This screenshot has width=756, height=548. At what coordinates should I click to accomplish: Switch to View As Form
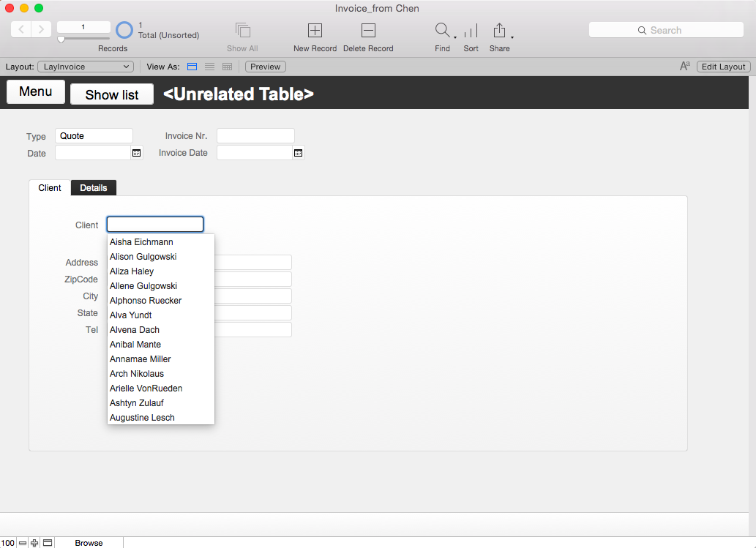click(x=192, y=67)
